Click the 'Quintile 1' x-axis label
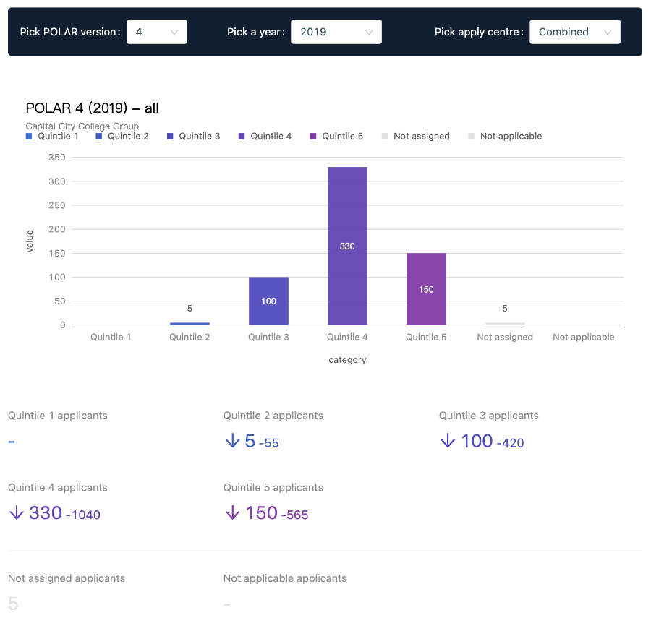 point(111,337)
